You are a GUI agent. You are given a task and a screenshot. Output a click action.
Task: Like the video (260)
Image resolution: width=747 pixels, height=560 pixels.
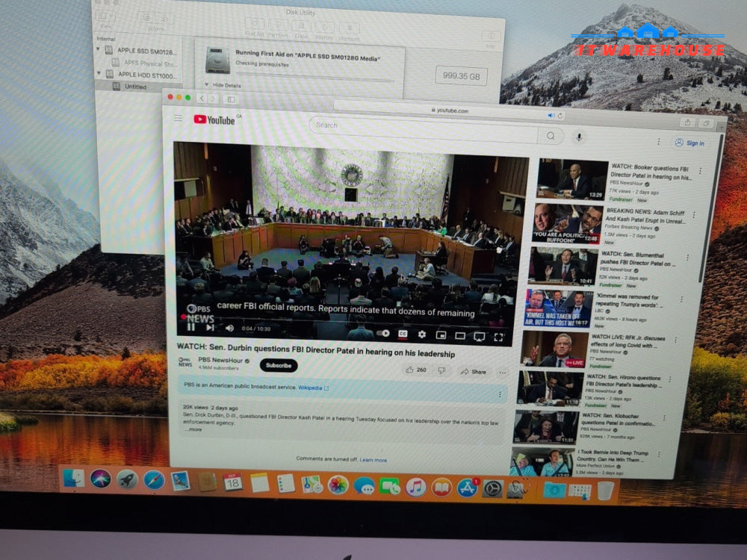pyautogui.click(x=416, y=370)
